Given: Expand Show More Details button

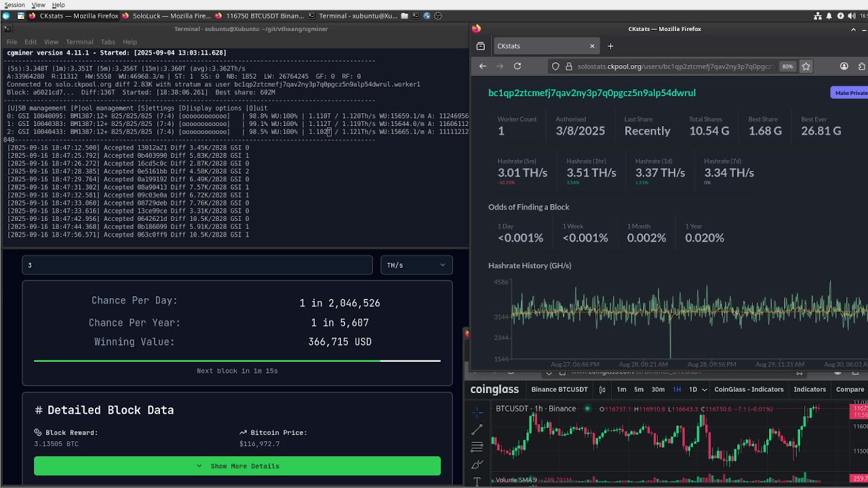Looking at the screenshot, I should point(237,466).
